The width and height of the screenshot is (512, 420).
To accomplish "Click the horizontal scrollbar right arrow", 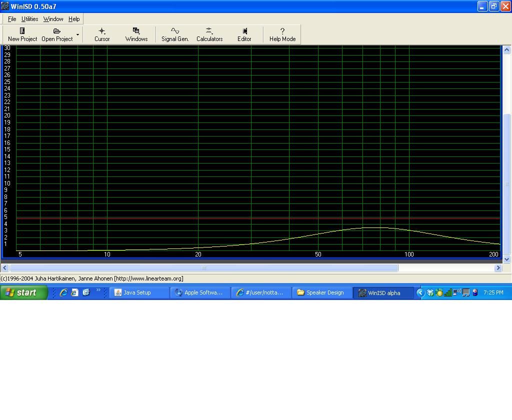I will (498, 268).
